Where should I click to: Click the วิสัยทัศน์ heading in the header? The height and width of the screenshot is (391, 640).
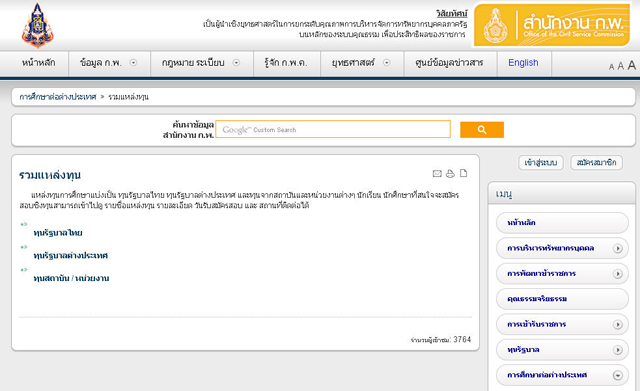(x=451, y=13)
